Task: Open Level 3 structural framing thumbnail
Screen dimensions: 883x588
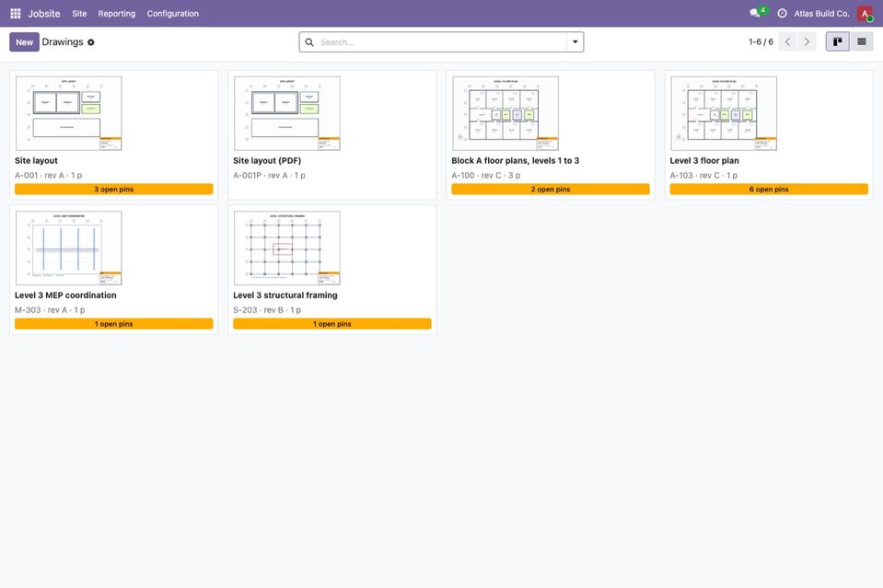Action: pos(287,248)
